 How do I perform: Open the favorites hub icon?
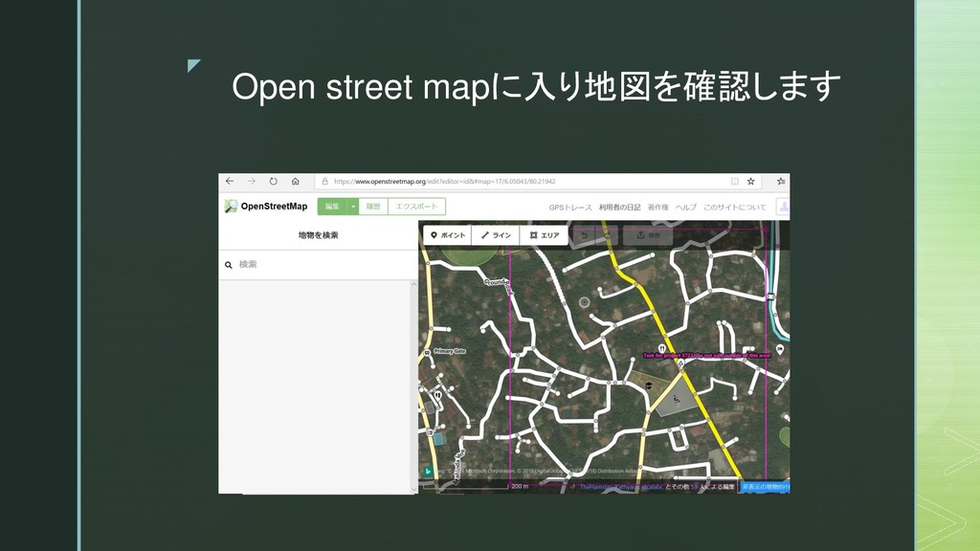pos(781,181)
